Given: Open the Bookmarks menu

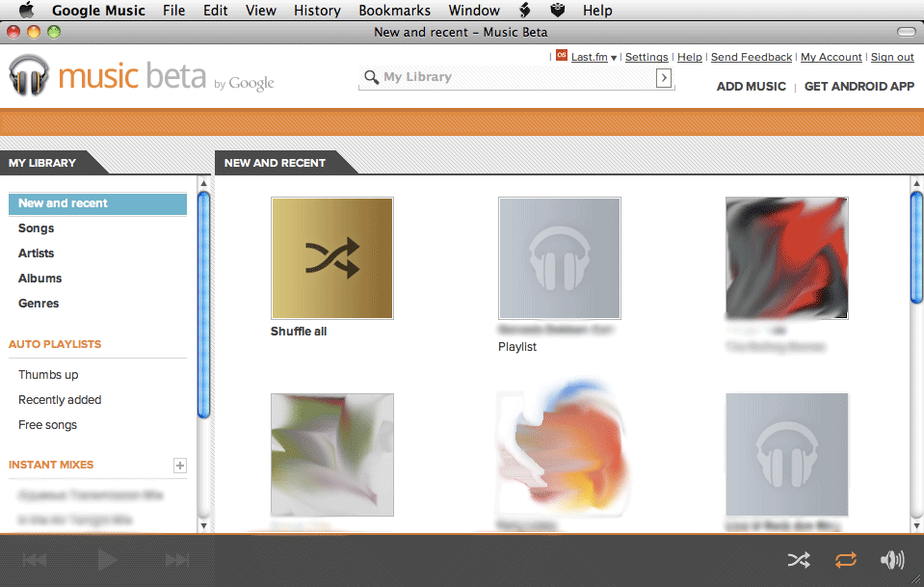Looking at the screenshot, I should click(x=394, y=10).
